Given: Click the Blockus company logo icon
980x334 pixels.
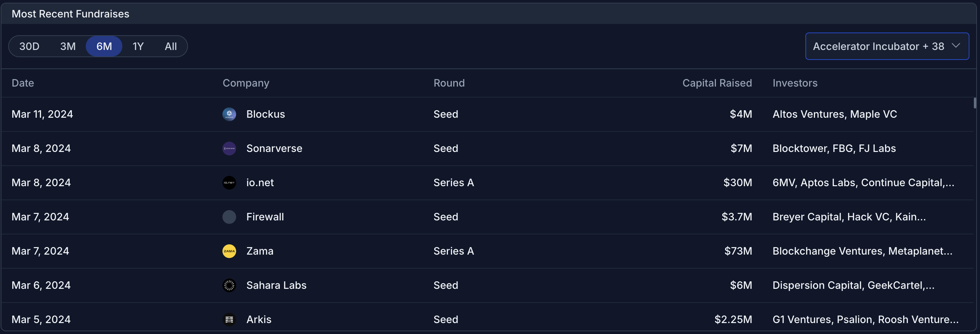Looking at the screenshot, I should click(229, 114).
